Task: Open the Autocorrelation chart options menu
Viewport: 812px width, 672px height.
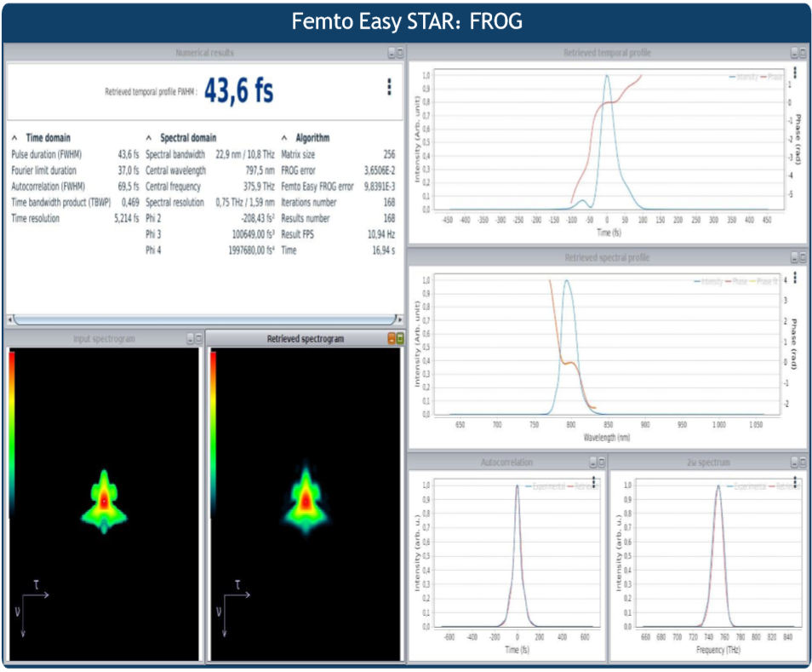Action: point(593,483)
